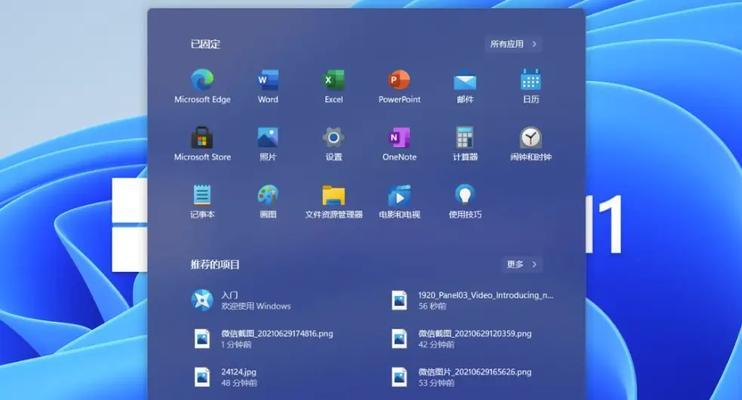The image size is (742, 400).
Task: Open 闹钟和时钟 clock app
Action: pos(531,143)
